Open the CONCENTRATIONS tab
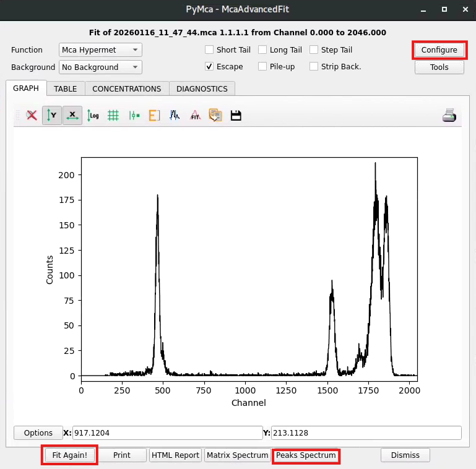This screenshot has width=476, height=469. click(127, 88)
